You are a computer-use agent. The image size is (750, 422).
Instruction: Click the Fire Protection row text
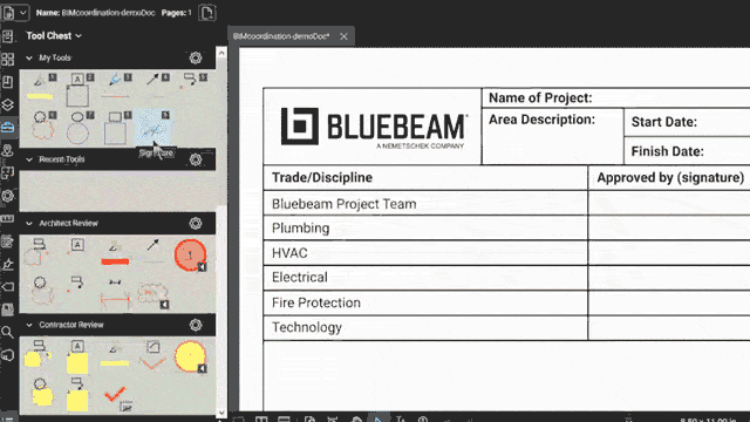pyautogui.click(x=316, y=303)
